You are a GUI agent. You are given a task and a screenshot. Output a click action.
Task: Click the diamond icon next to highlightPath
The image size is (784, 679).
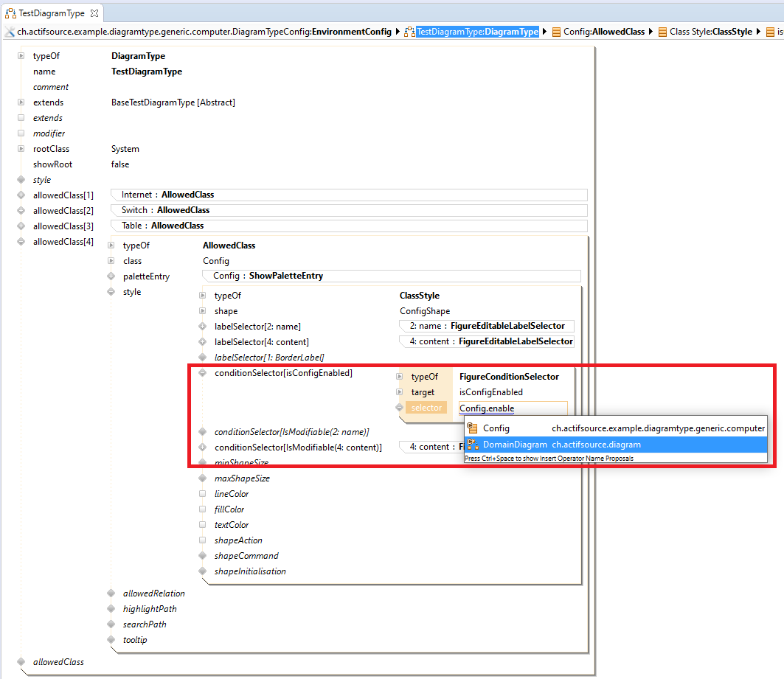point(111,609)
